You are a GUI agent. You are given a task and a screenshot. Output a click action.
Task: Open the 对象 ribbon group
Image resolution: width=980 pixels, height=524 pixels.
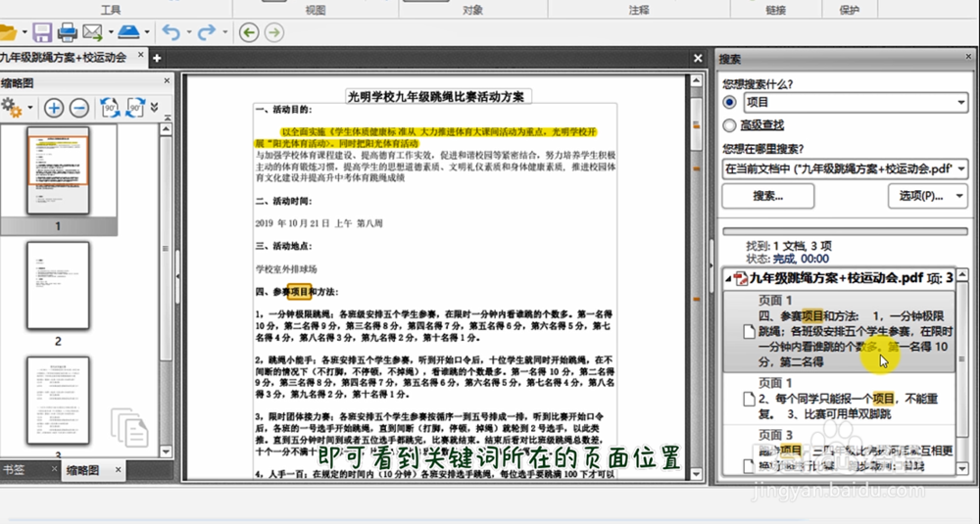point(472,10)
